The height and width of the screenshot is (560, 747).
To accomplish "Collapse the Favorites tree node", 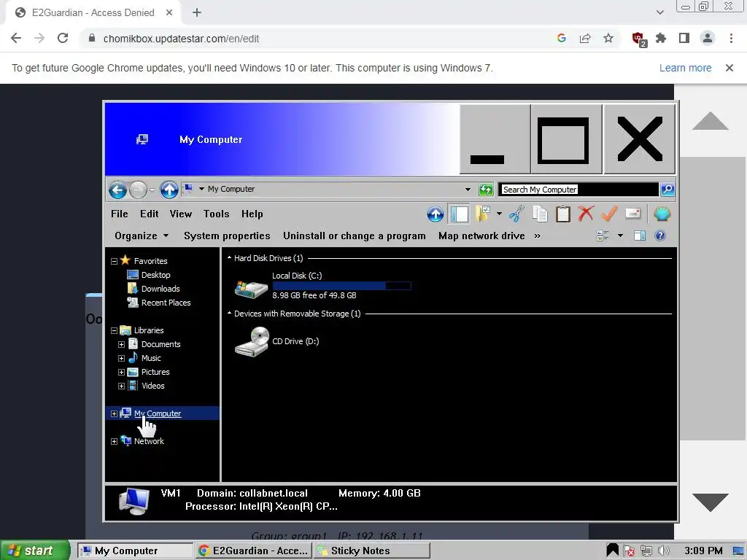I will [x=114, y=262].
